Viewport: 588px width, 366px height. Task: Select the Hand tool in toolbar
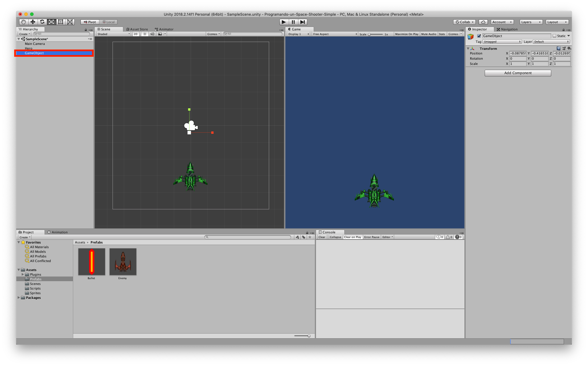pyautogui.click(x=23, y=22)
